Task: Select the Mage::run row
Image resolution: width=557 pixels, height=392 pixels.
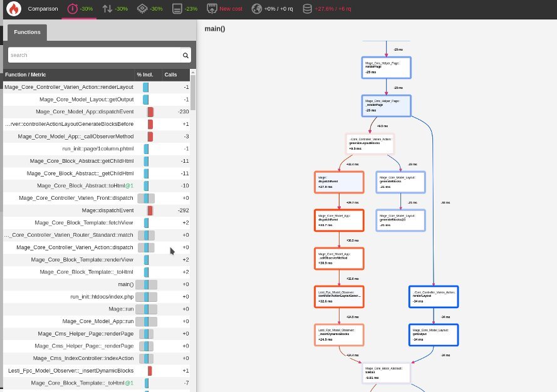Action: [x=96, y=309]
